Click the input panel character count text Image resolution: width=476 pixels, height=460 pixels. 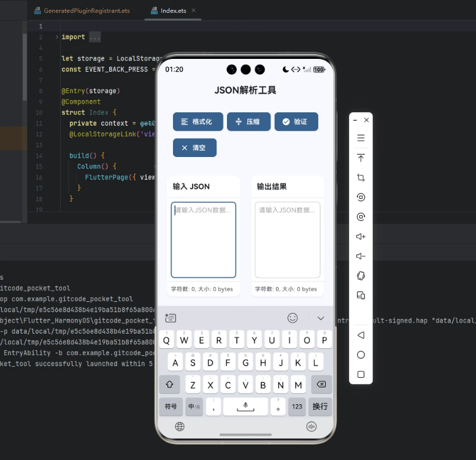(202, 289)
